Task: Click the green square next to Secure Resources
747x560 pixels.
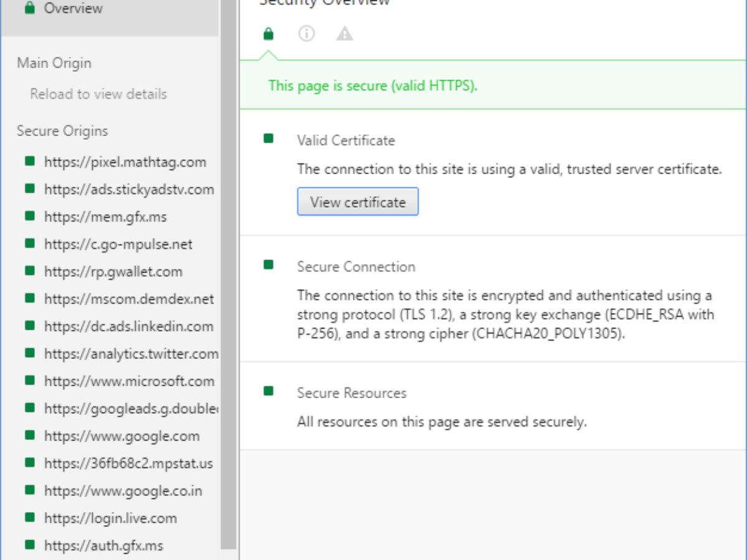Action: point(268,391)
